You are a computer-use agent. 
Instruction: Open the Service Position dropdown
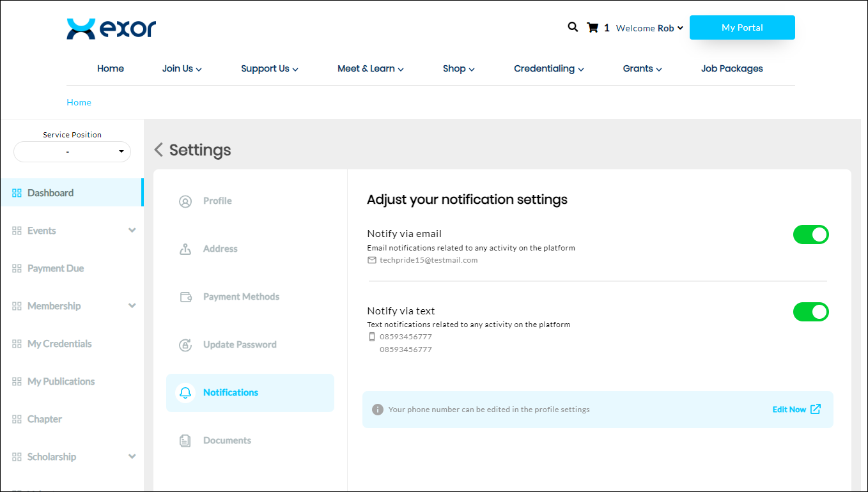[72, 152]
